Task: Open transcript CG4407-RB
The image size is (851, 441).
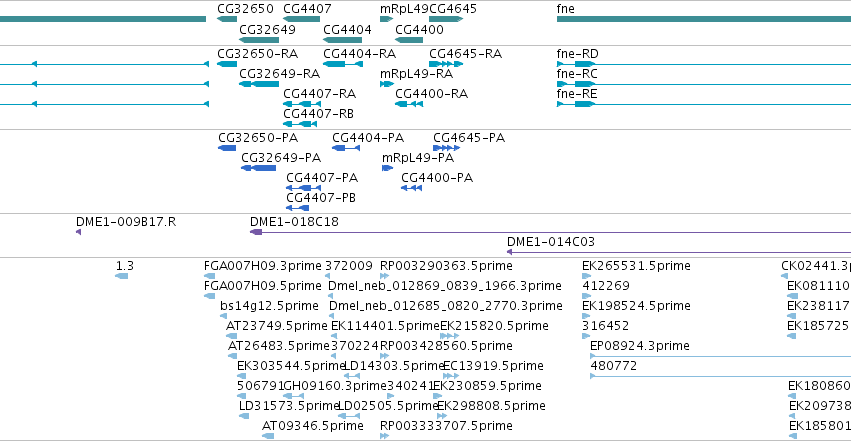Action: pos(319,114)
